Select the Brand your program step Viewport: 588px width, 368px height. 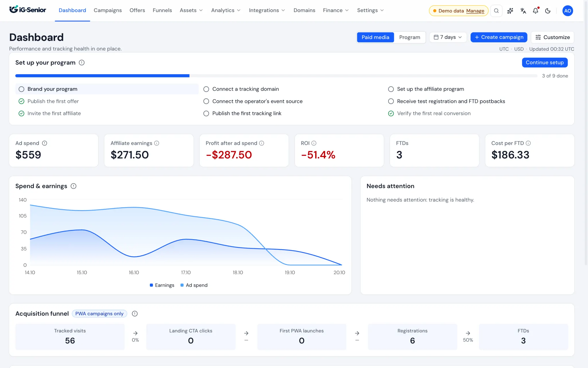click(x=107, y=89)
